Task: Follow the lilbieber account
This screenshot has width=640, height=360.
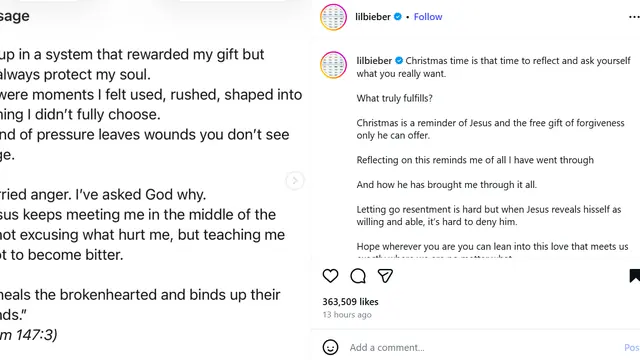Action: (x=428, y=17)
